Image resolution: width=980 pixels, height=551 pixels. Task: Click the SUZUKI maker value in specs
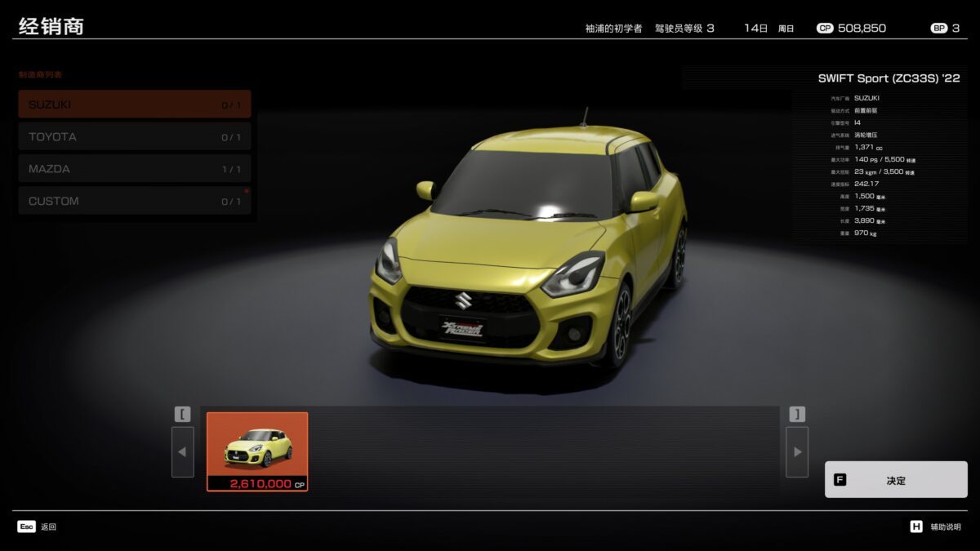(x=866, y=98)
